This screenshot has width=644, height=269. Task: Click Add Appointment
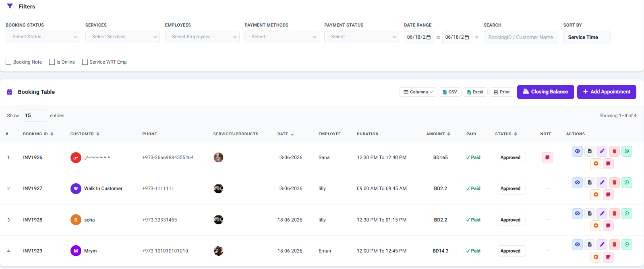click(607, 92)
